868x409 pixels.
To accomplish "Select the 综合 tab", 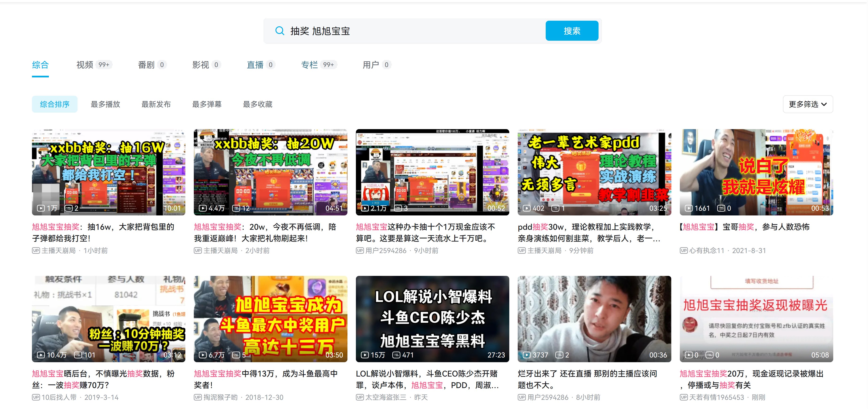I will (40, 65).
